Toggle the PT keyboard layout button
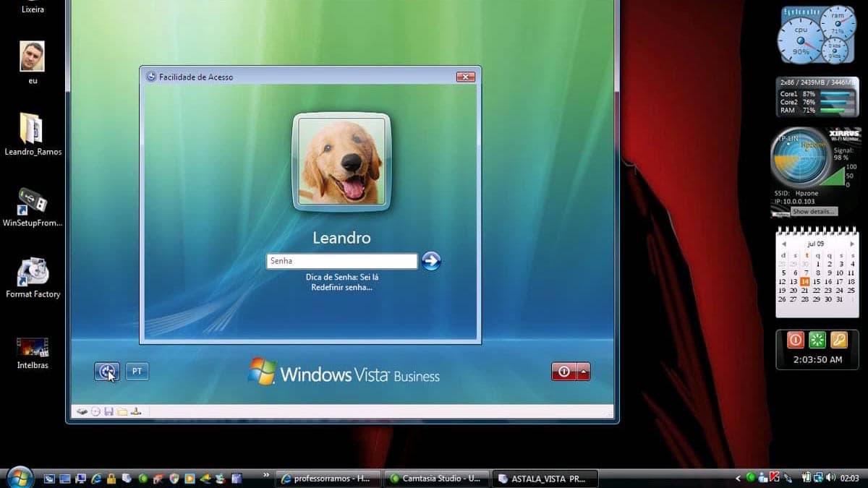This screenshot has width=868, height=488. 137,370
